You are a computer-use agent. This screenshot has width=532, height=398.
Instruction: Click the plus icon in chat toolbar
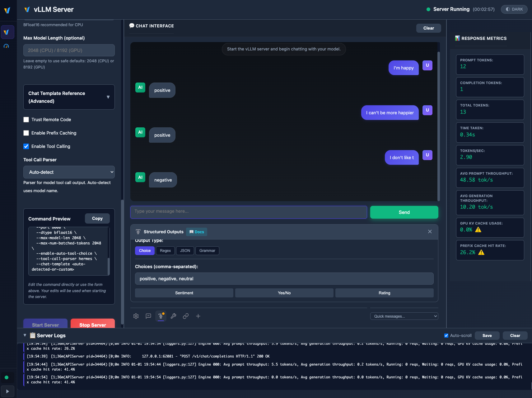click(198, 316)
